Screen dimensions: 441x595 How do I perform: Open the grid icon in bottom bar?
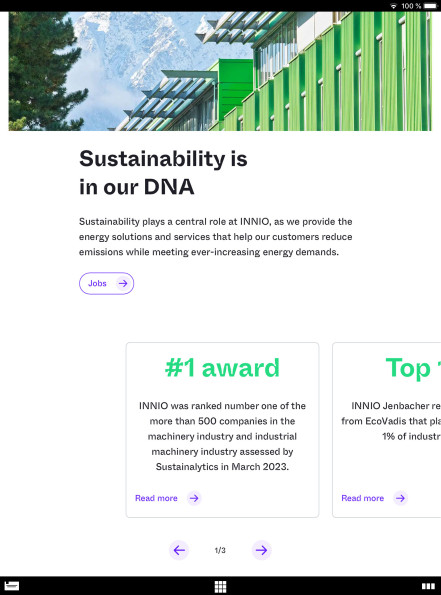[220, 586]
